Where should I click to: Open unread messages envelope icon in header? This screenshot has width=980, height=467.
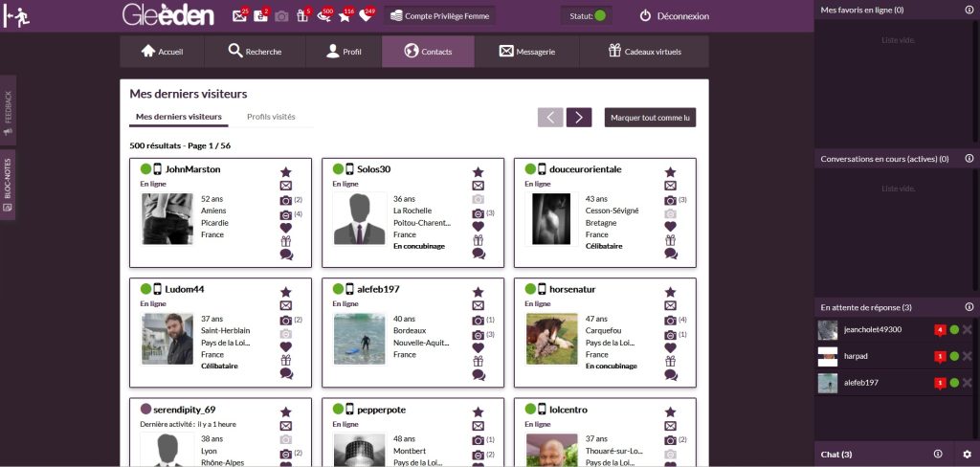pos(239,16)
